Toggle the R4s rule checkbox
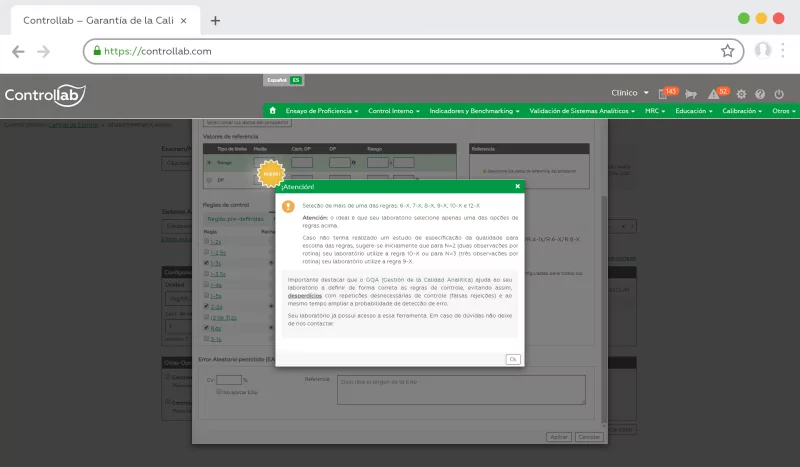The width and height of the screenshot is (800, 467). pyautogui.click(x=207, y=328)
